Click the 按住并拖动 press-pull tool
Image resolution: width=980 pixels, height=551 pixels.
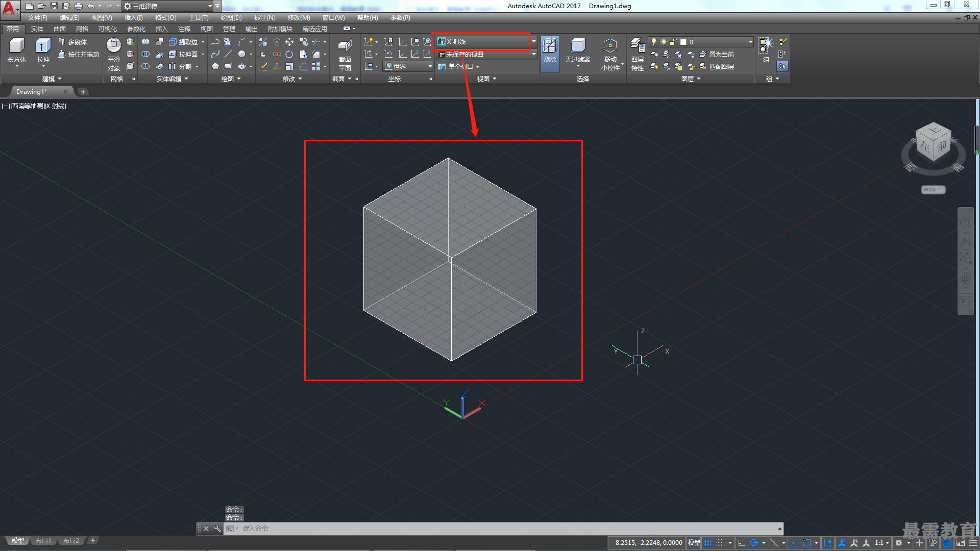click(x=78, y=54)
